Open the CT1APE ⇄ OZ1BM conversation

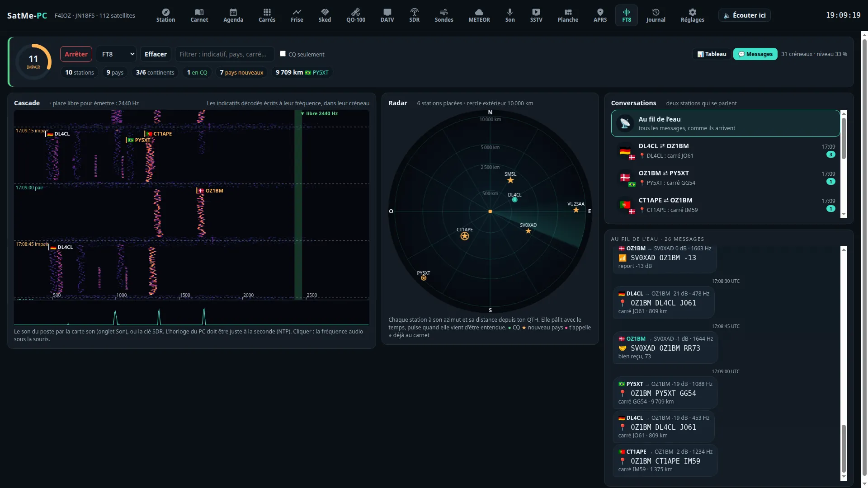[725, 205]
